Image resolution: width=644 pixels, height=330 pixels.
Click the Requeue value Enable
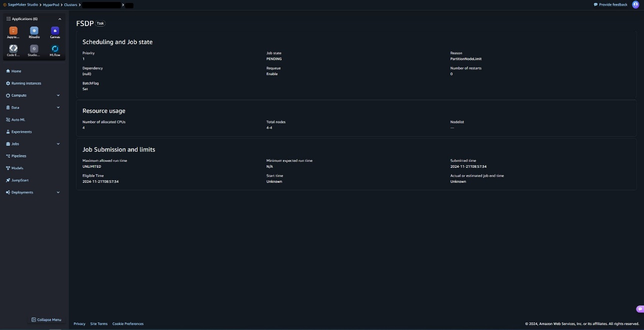click(x=272, y=74)
